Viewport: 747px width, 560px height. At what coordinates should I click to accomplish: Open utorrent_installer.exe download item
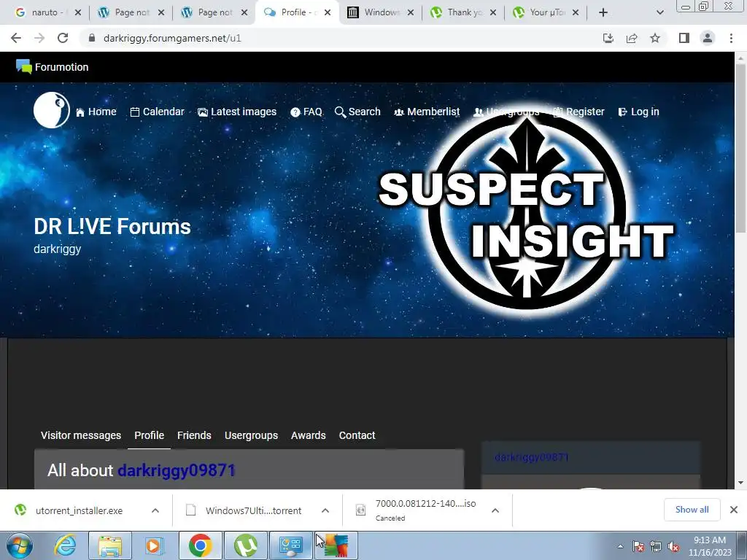79,510
